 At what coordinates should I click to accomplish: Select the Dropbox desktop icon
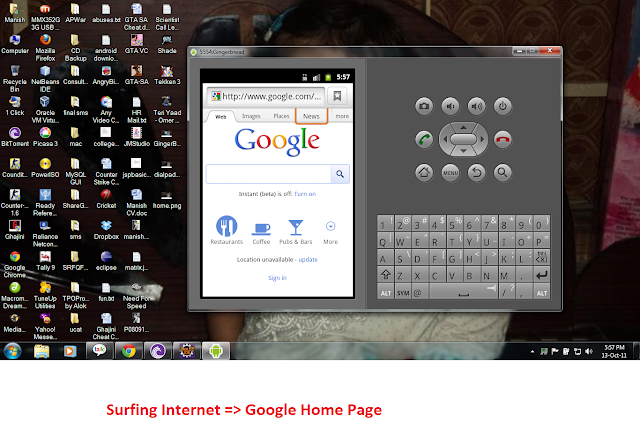click(106, 230)
